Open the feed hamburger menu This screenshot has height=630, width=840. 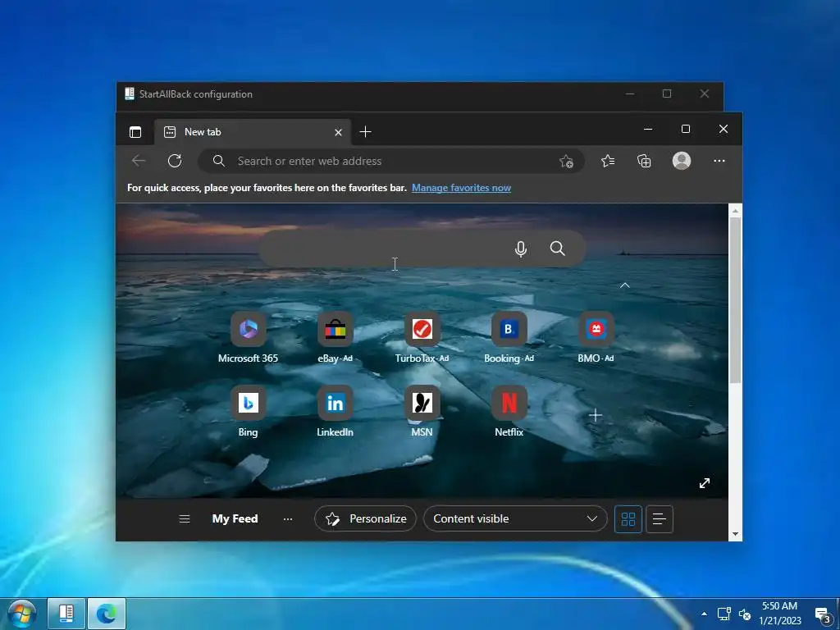pos(185,518)
